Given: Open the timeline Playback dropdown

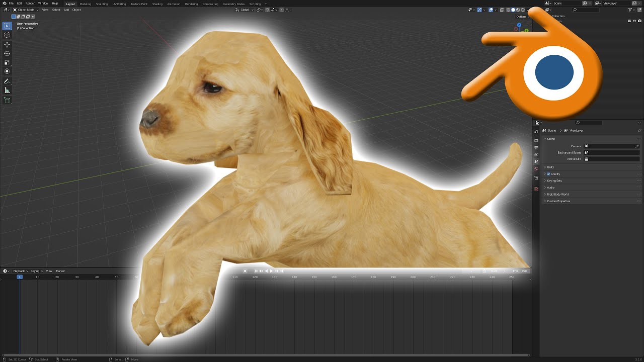Looking at the screenshot, I should [x=20, y=271].
